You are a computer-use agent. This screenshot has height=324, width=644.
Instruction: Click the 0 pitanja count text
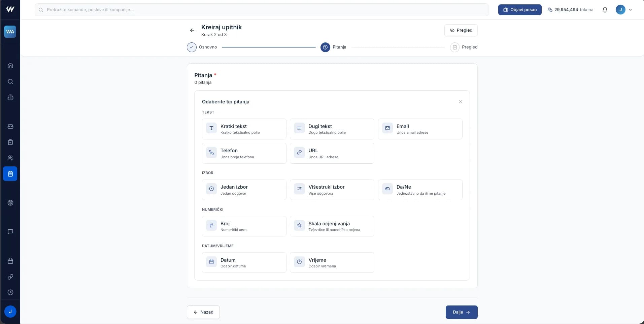click(203, 83)
